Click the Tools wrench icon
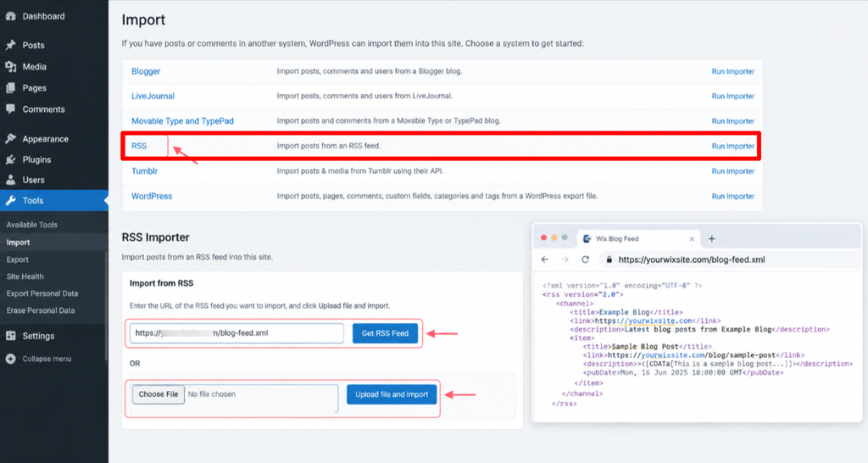The image size is (868, 463). click(x=10, y=200)
